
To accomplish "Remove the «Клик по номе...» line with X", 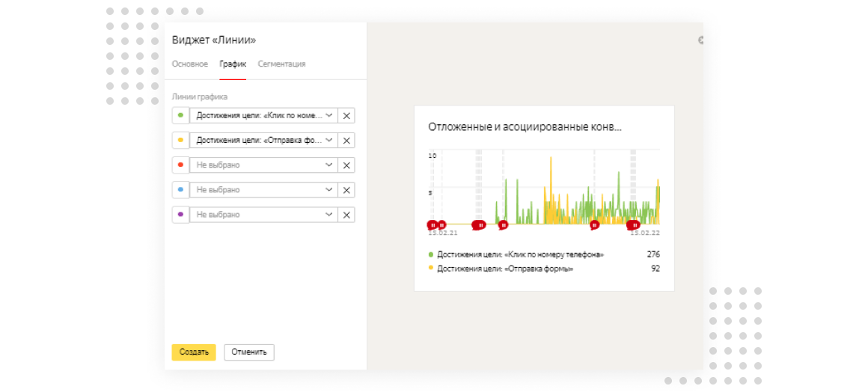I will [346, 116].
